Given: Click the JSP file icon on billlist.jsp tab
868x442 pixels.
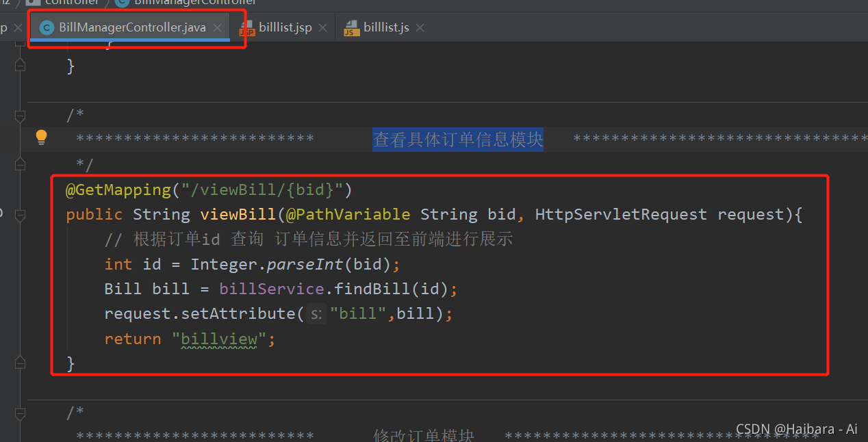Looking at the screenshot, I should coord(246,28).
